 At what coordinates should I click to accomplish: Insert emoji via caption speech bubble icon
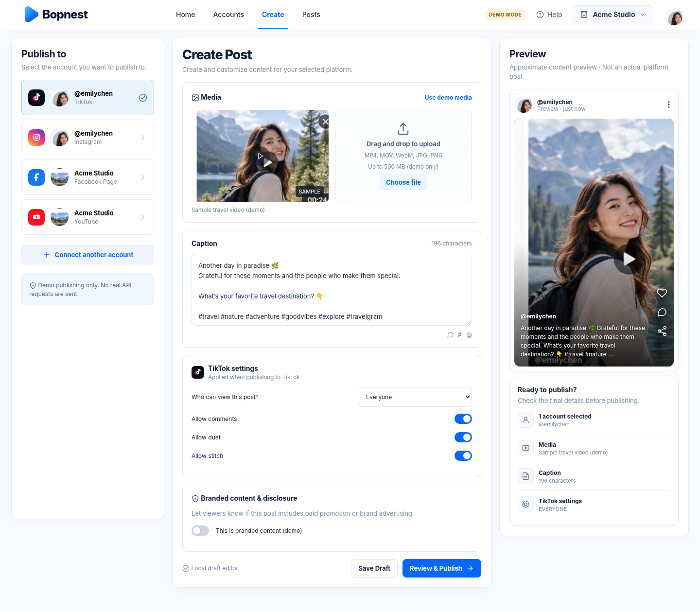coord(450,335)
